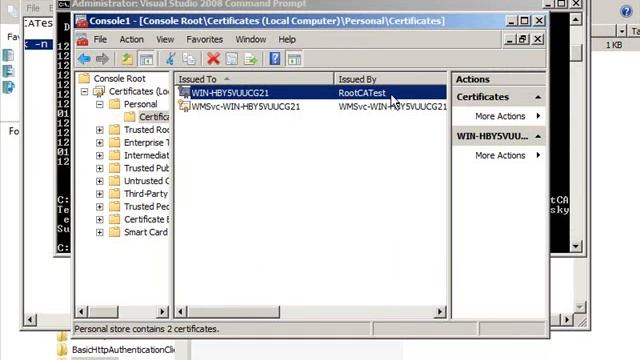This screenshot has width=640, height=360.
Task: Click command prompt scrollbar up arrow
Action: pos(576,19)
